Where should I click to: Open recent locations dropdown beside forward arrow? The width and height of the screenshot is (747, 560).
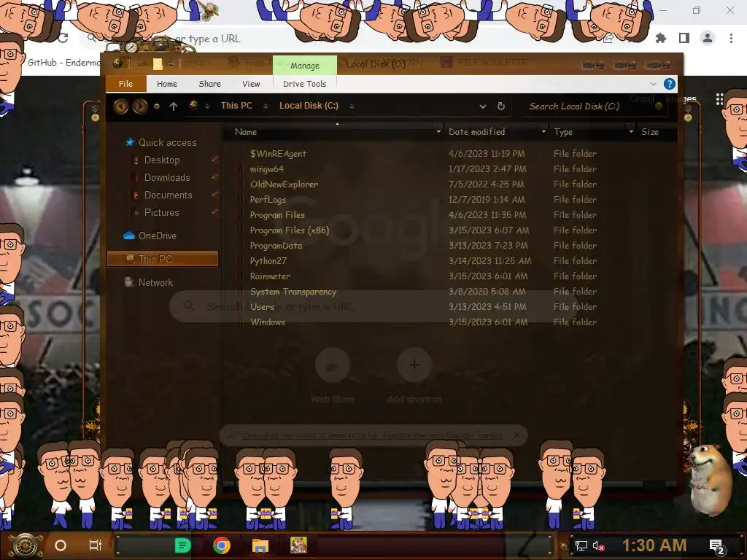[156, 106]
